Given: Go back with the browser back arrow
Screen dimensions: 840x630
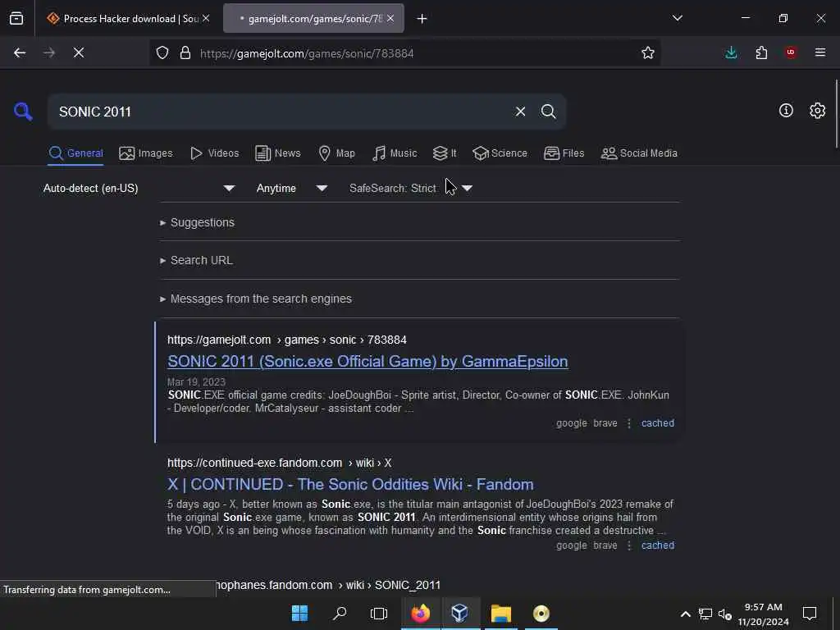Looking at the screenshot, I should pyautogui.click(x=20, y=52).
